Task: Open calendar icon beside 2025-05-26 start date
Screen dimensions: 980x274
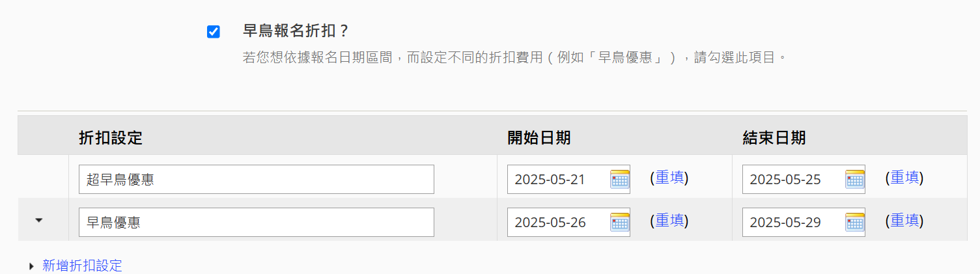Action: tap(620, 223)
